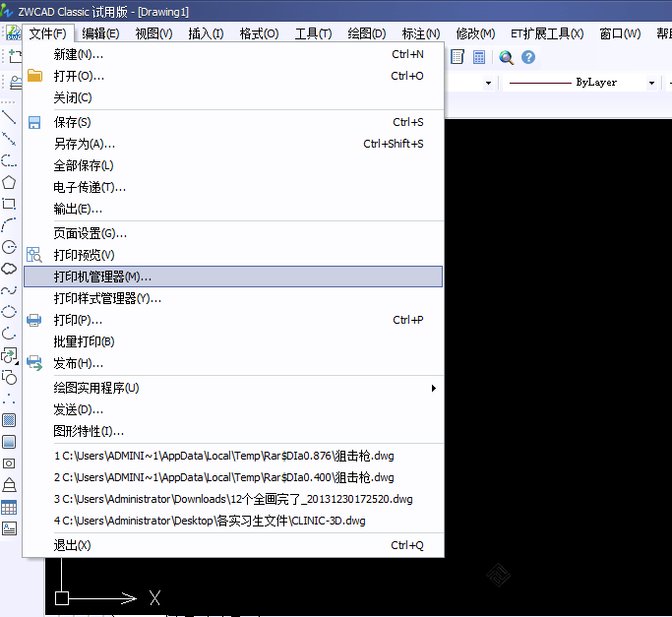The height and width of the screenshot is (617, 672).
Task: Open the 工具(T) menu
Action: (313, 33)
